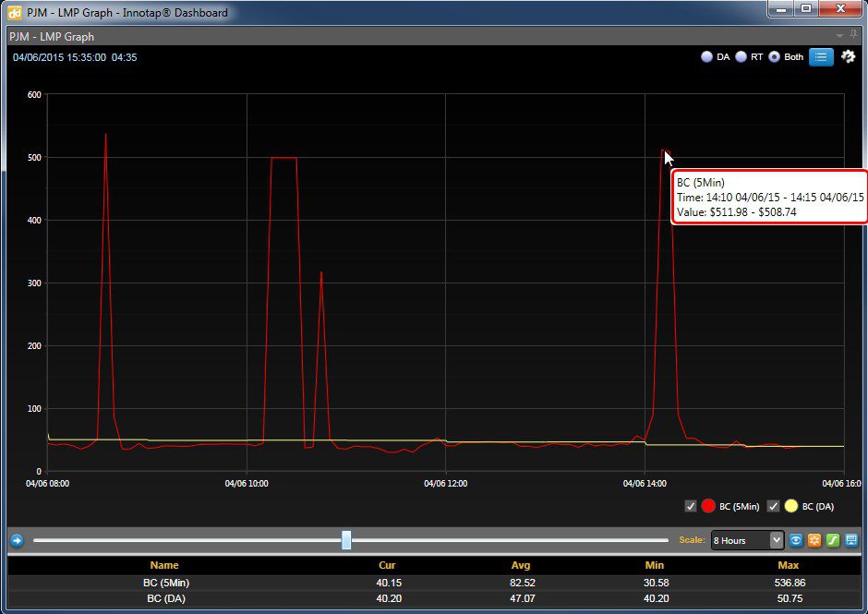The height and width of the screenshot is (614, 868).
Task: Click the 40.15 current value cell
Action: (389, 583)
